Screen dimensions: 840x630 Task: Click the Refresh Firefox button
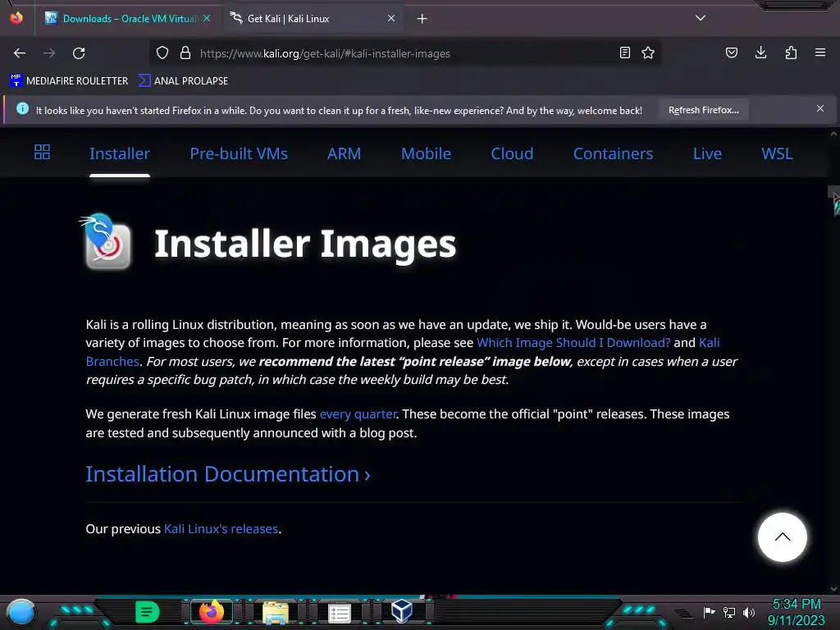(703, 110)
